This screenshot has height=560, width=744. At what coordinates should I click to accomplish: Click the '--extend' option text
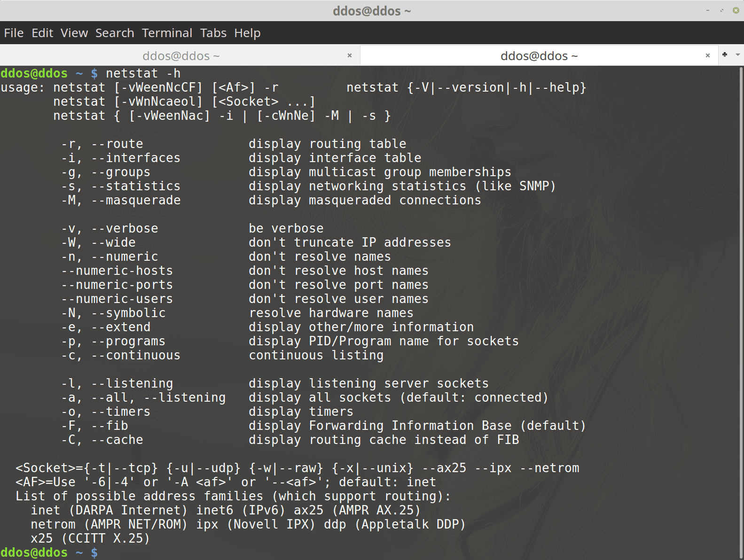pos(121,327)
